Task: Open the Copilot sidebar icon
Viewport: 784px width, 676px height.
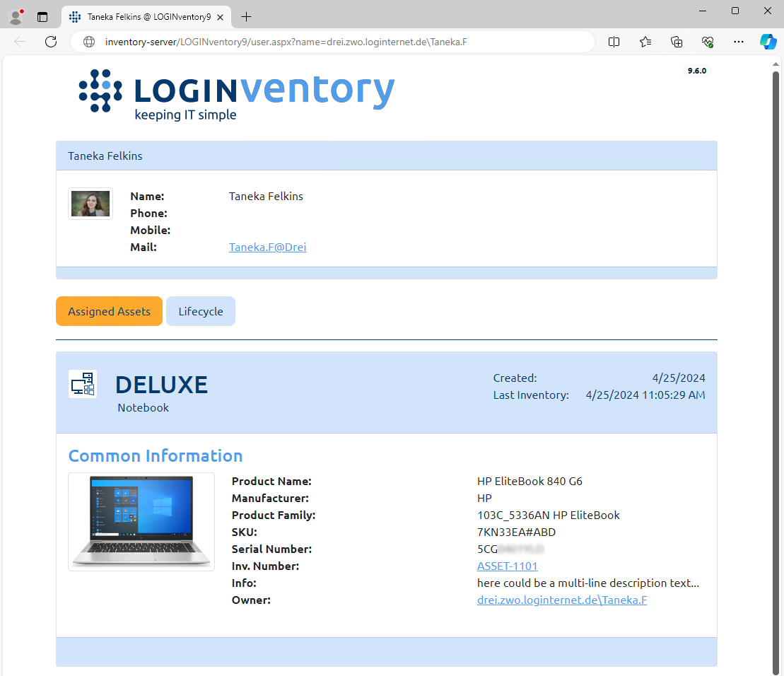Action: [768, 42]
